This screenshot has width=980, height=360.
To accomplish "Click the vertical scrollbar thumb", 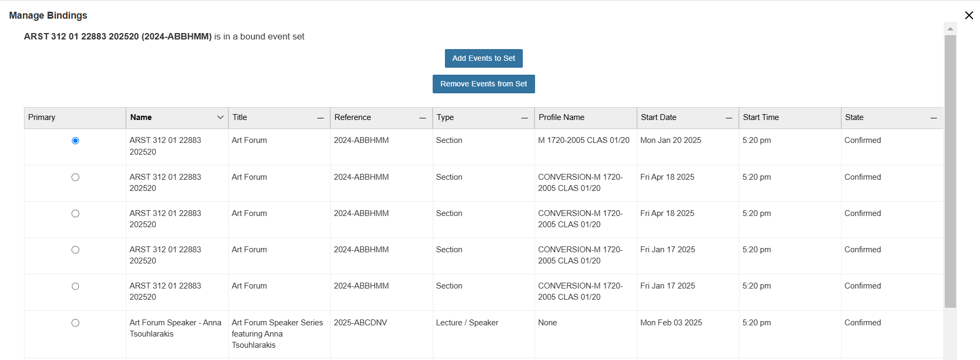I will 950,171.
